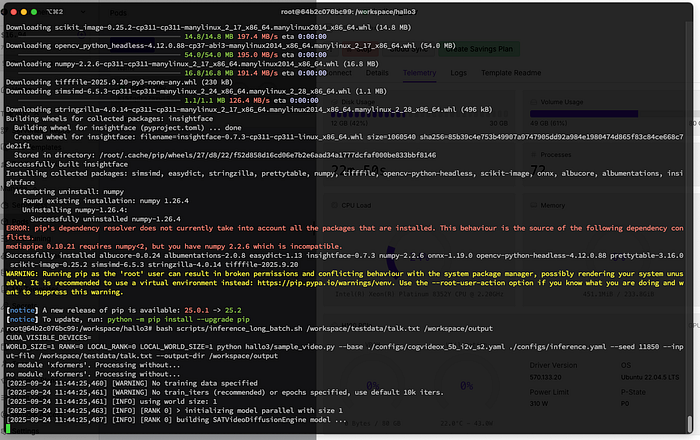Click the 'Downloading opencv_python_headless-4.12.0.88' line
This screenshot has width=700, height=440.
pyautogui.click(x=230, y=46)
